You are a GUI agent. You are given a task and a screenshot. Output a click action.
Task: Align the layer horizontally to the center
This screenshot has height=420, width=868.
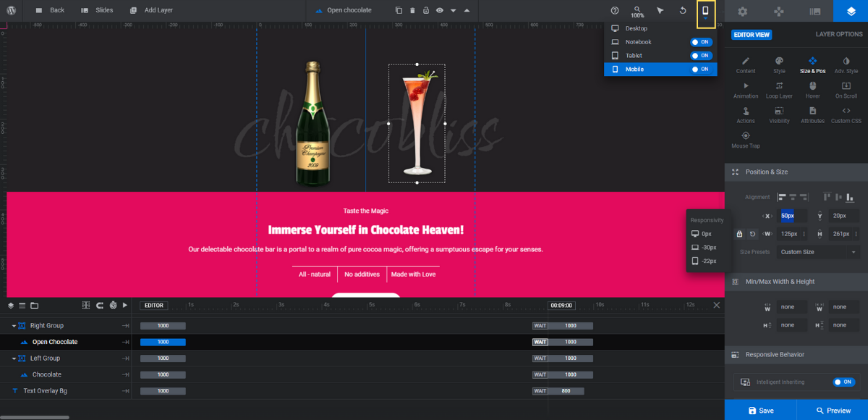click(x=793, y=197)
